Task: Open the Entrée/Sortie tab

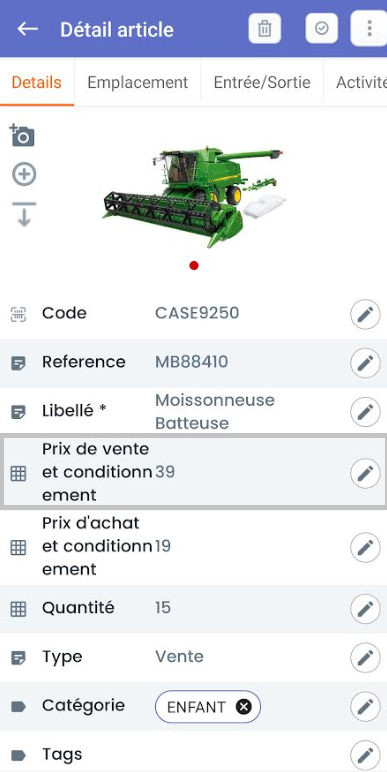Action: click(x=262, y=83)
